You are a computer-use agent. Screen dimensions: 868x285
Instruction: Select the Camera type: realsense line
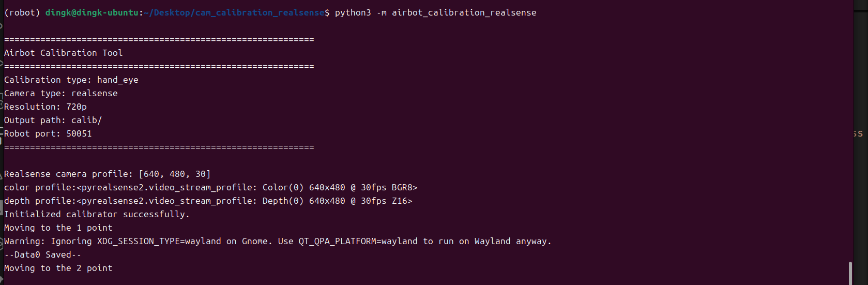[60, 93]
